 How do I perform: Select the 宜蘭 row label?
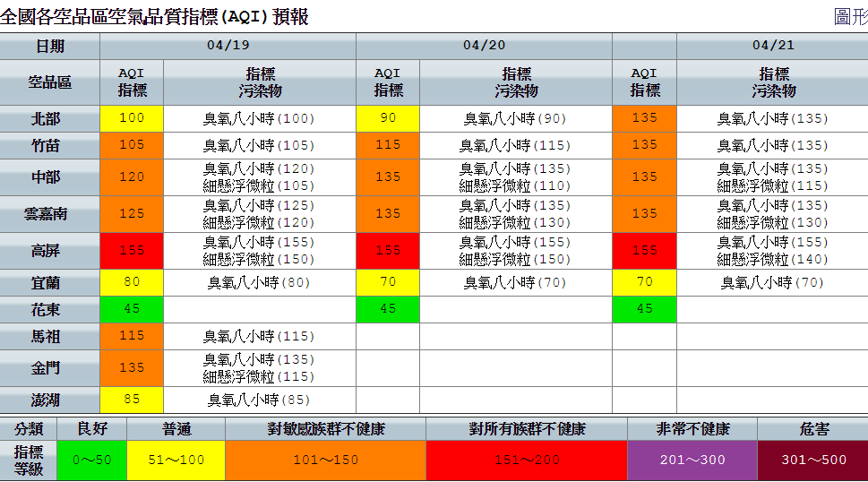pos(50,283)
